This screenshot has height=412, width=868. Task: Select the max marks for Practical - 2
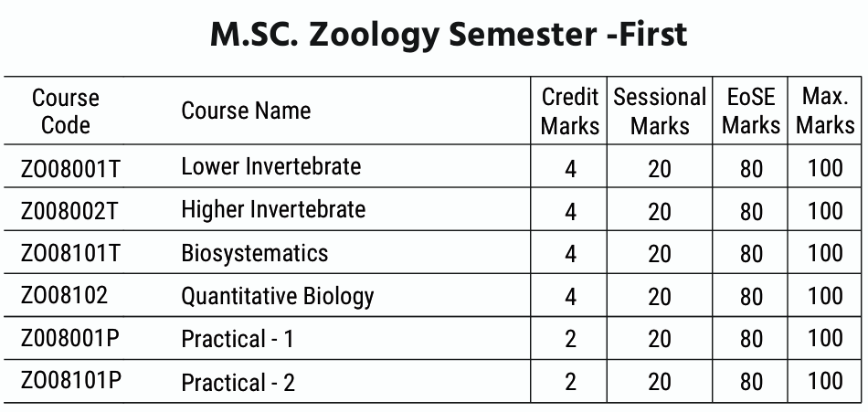tap(825, 382)
